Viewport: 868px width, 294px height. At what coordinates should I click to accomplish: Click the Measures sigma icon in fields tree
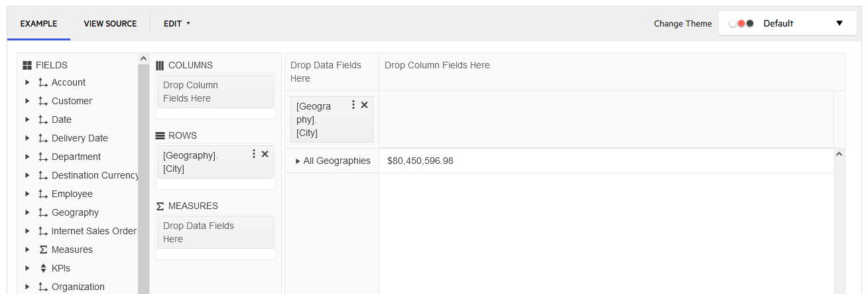point(43,250)
